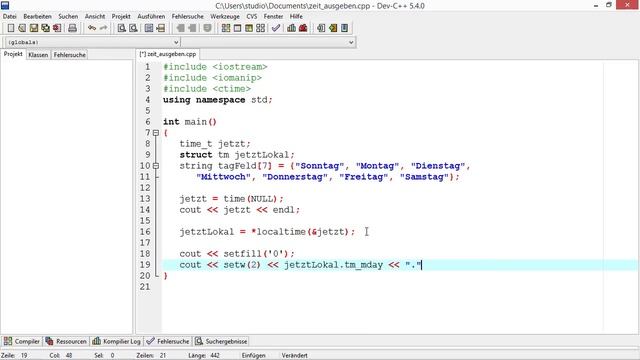This screenshot has width=640, height=360.
Task: Open the bottom Fehlersuche tab
Action: 168,341
